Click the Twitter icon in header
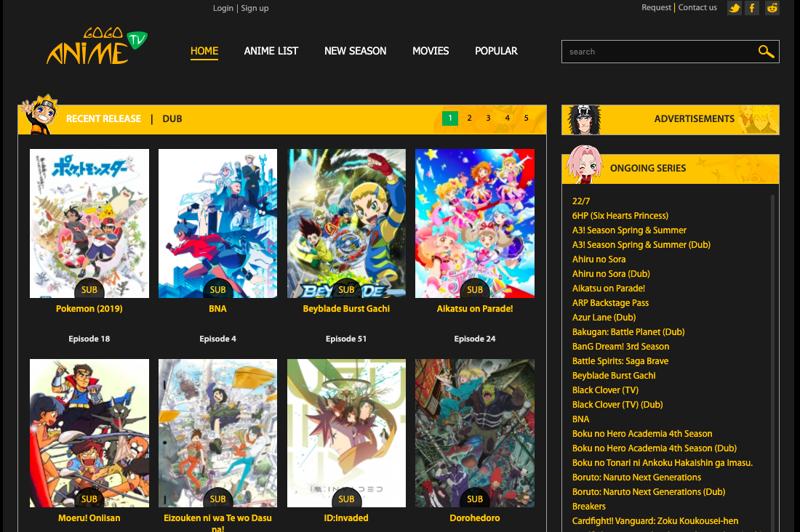The width and height of the screenshot is (800, 532). (735, 8)
